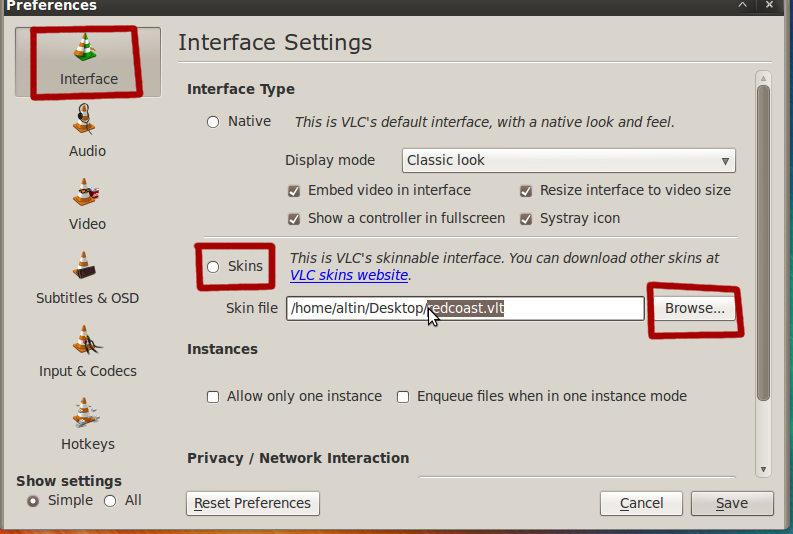Click the settings pane scroll up arrow

point(763,78)
